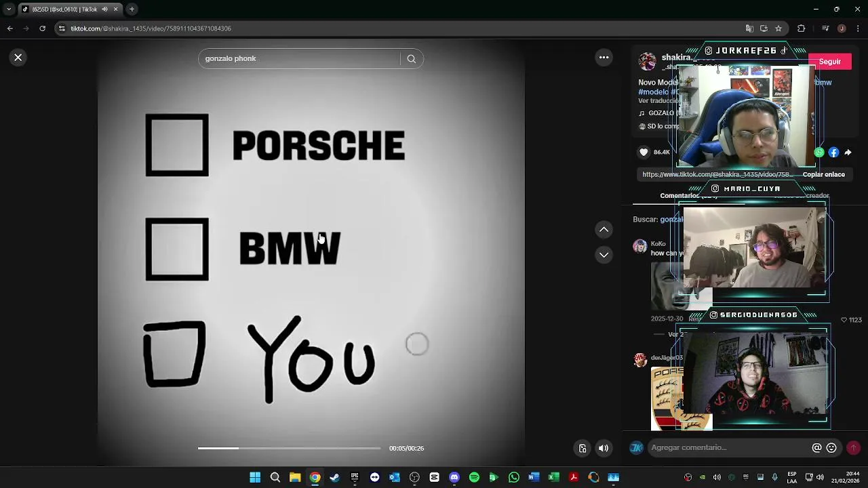The width and height of the screenshot is (868, 488).
Task: Go to next video with down chevron
Action: [604, 255]
